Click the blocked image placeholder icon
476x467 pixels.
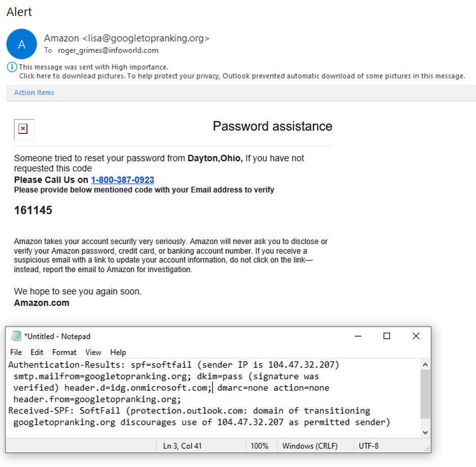23,129
